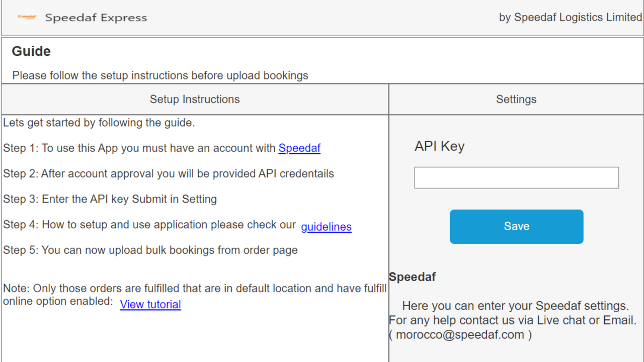Screen dimensions: 644x362
Task: Click the Guide heading
Action: click(31, 51)
